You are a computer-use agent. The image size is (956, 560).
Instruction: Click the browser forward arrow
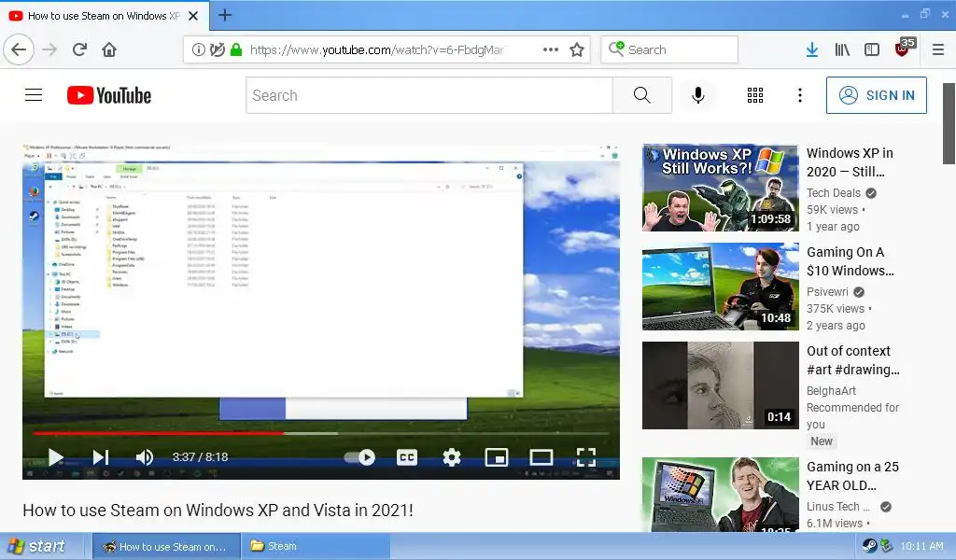(50, 49)
